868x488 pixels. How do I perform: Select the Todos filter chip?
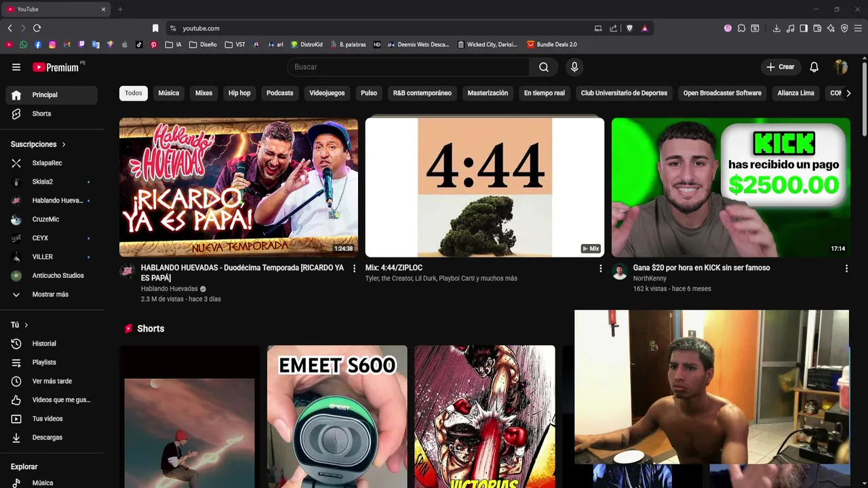134,94
